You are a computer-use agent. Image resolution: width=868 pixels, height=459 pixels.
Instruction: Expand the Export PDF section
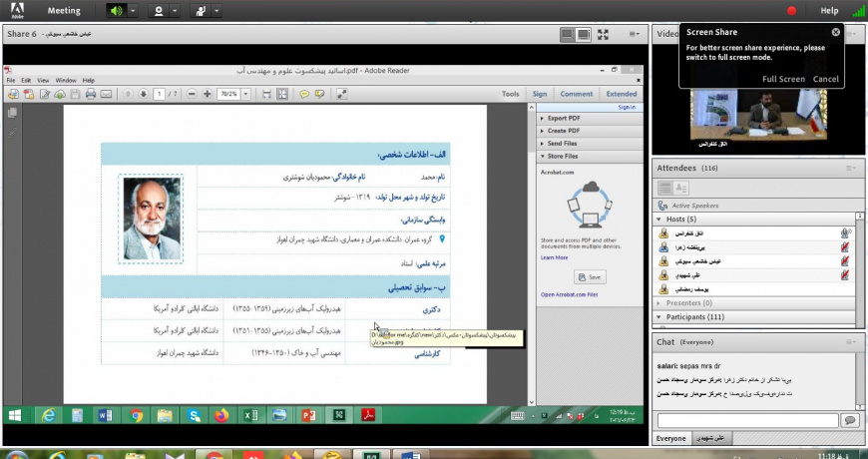590,118
